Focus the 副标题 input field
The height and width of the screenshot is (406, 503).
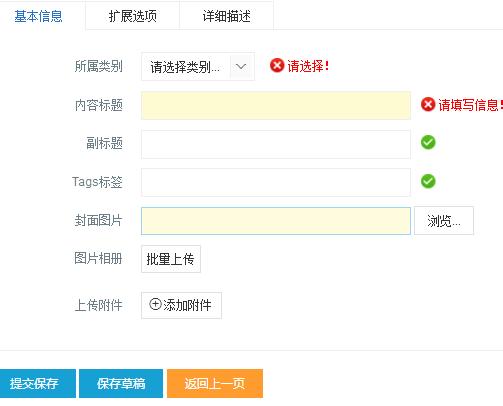pos(276,144)
